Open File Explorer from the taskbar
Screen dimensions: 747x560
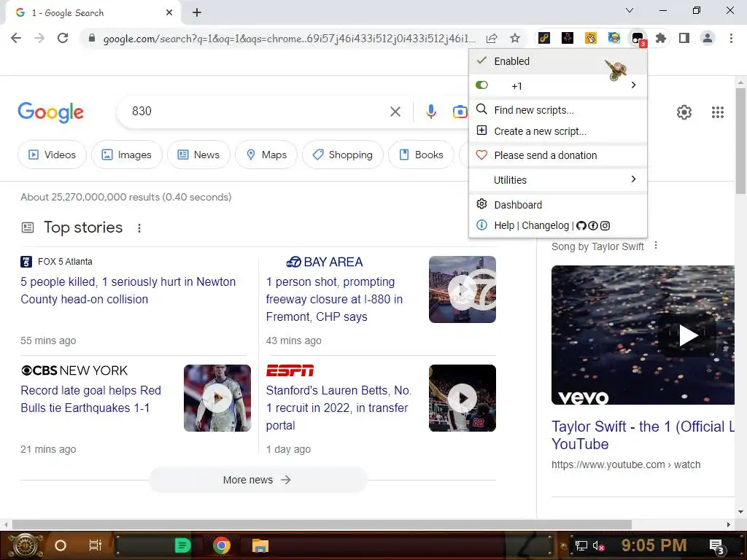260,545
